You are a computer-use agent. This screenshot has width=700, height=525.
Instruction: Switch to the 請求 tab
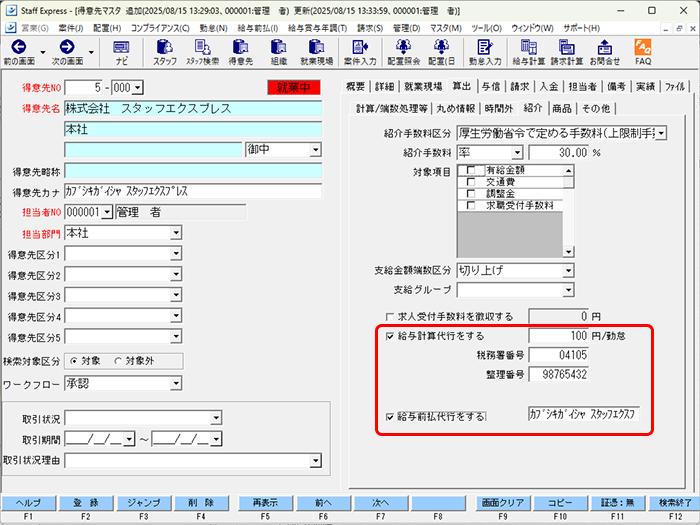click(519, 87)
